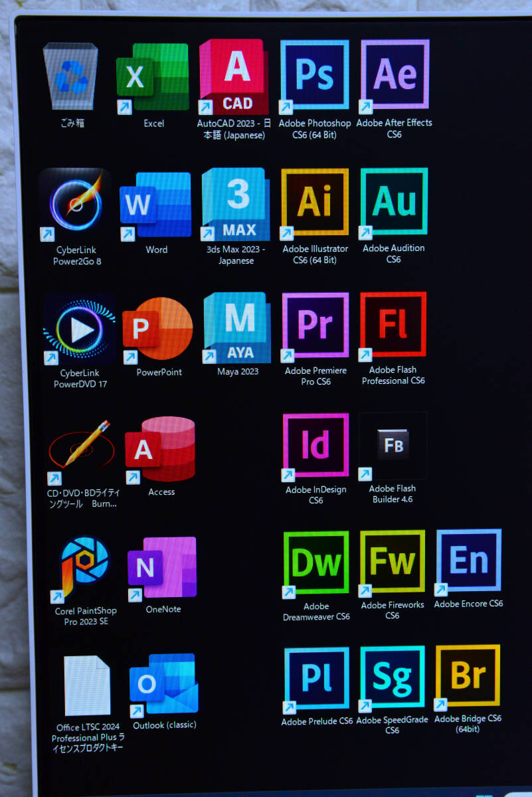The image size is (532, 797).
Task: Launch the OneNote shortcut
Action: pyautogui.click(x=162, y=569)
